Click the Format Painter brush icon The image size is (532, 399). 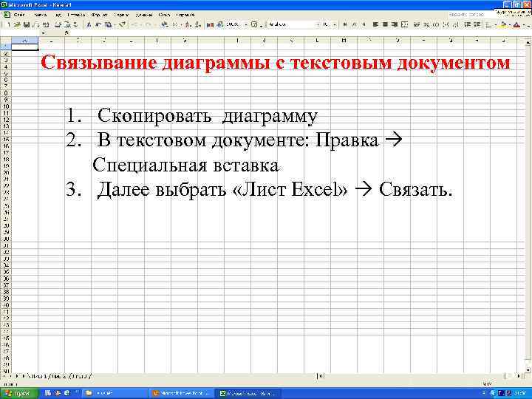point(123,24)
